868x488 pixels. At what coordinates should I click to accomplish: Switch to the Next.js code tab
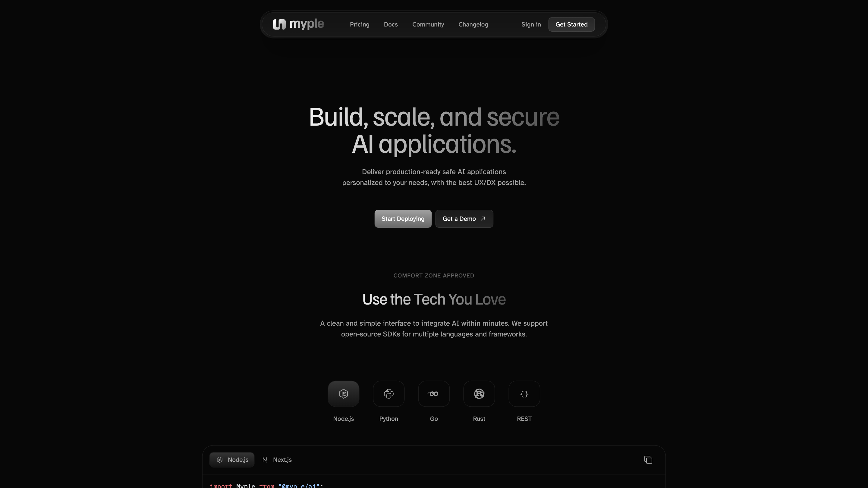[277, 460]
